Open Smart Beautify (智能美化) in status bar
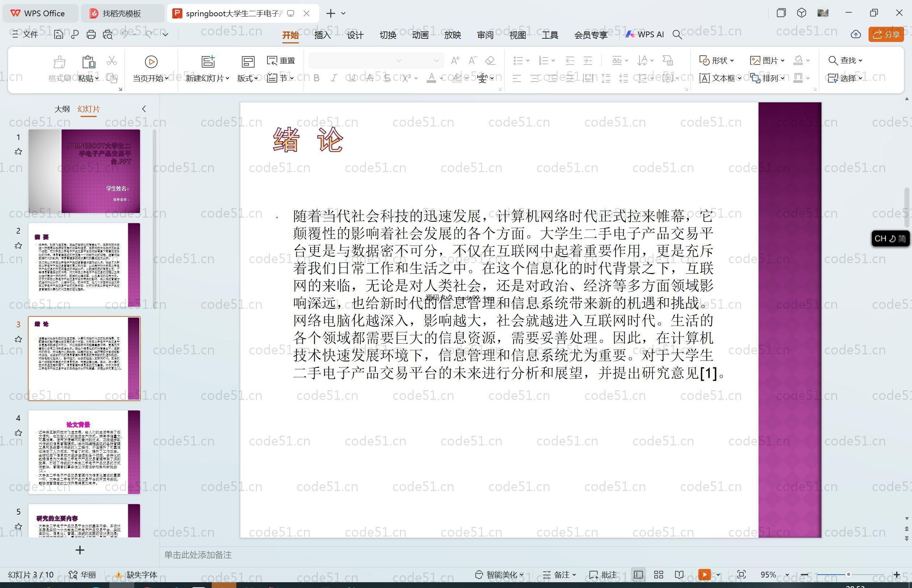Image resolution: width=912 pixels, height=588 pixels. (x=499, y=575)
